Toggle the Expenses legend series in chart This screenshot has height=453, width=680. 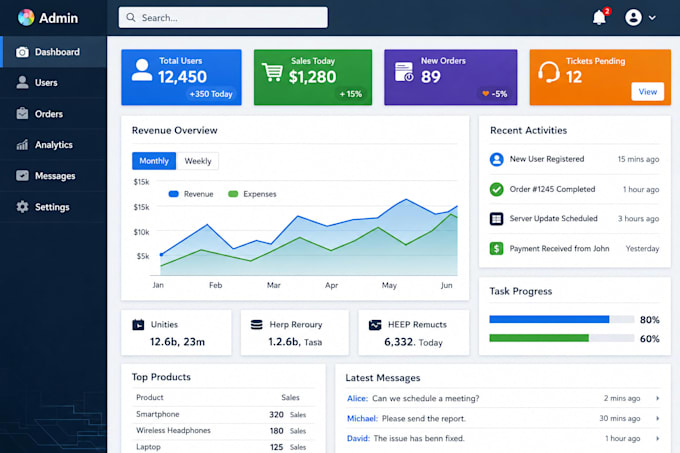click(252, 194)
